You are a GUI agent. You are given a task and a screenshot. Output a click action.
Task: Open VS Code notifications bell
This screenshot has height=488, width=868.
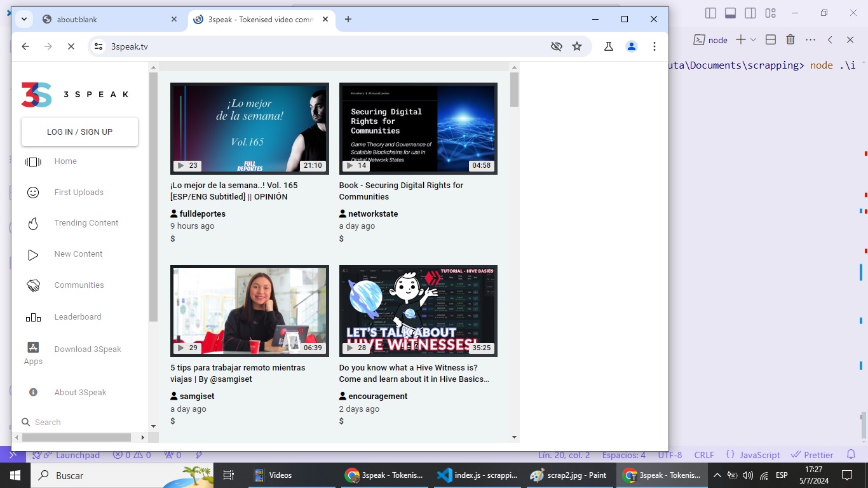[851, 454]
